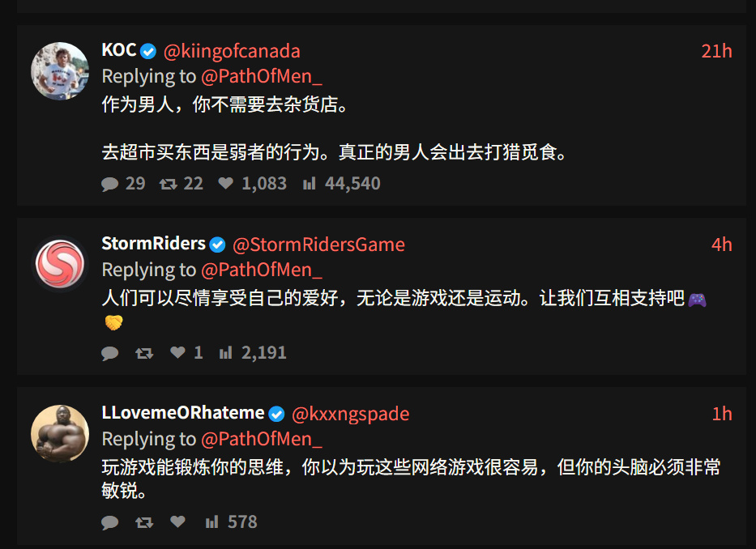Viewport: 756px width, 549px height.
Task: Like LLovemeORhateme's tweet
Action: pyautogui.click(x=178, y=522)
